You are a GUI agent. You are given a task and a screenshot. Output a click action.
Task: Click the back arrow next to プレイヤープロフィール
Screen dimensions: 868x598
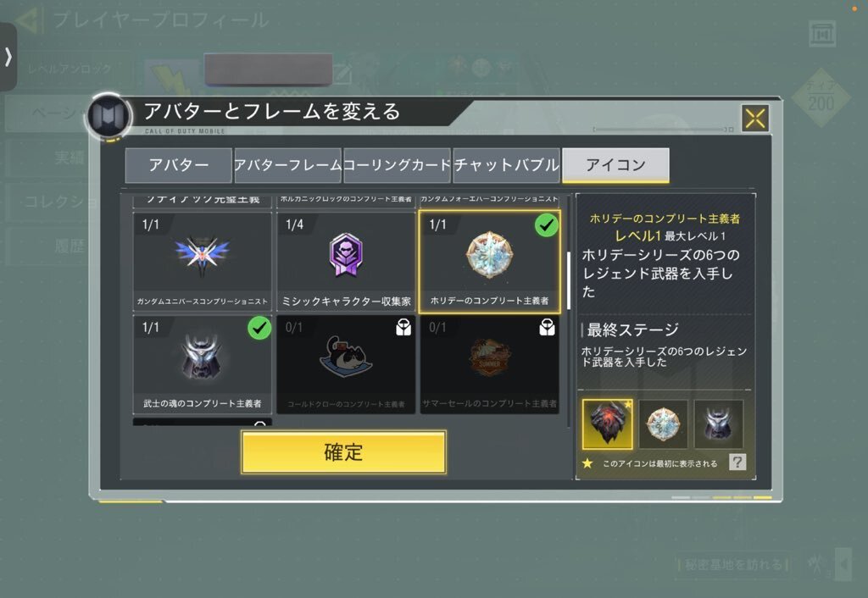click(28, 20)
